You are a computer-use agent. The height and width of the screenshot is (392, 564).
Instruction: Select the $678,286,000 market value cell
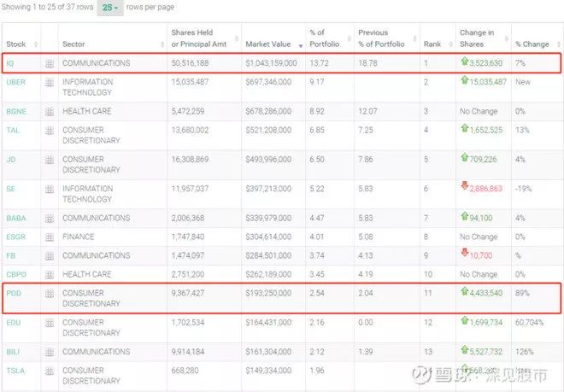pyautogui.click(x=268, y=112)
